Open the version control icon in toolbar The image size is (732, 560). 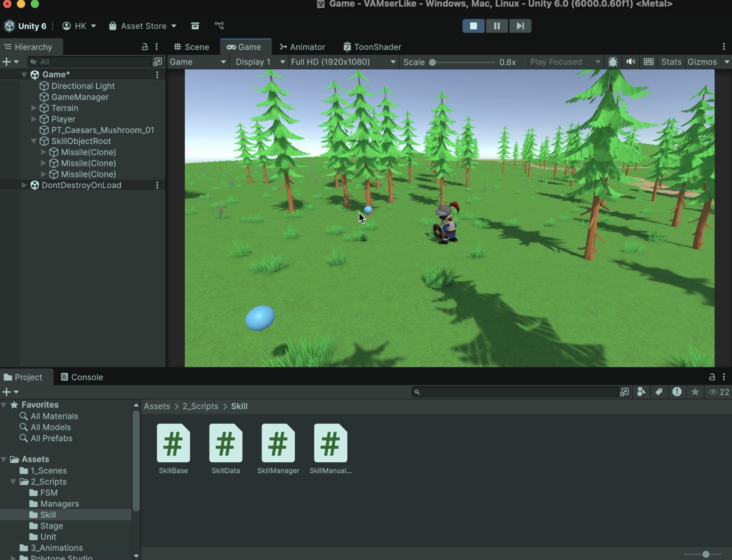tap(219, 26)
